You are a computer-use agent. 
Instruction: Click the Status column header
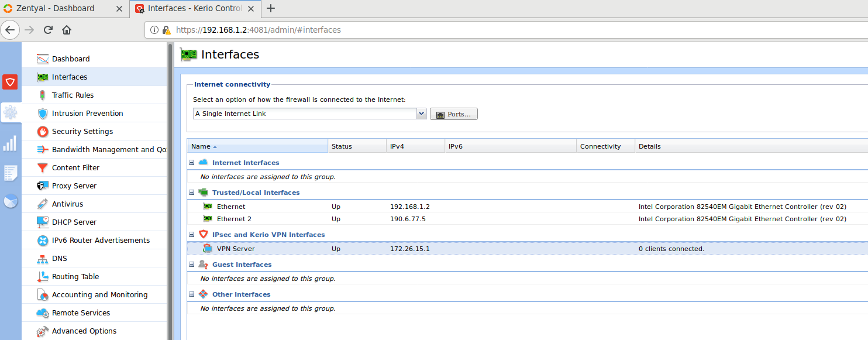point(357,146)
